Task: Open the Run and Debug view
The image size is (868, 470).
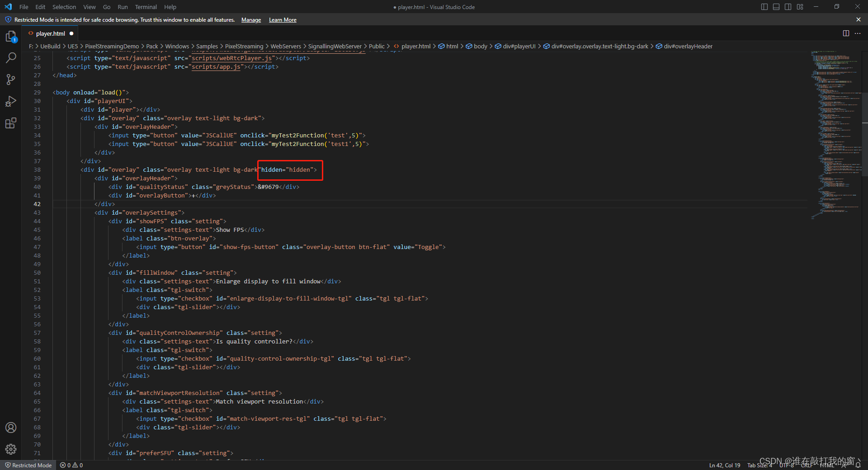Action: tap(11, 101)
